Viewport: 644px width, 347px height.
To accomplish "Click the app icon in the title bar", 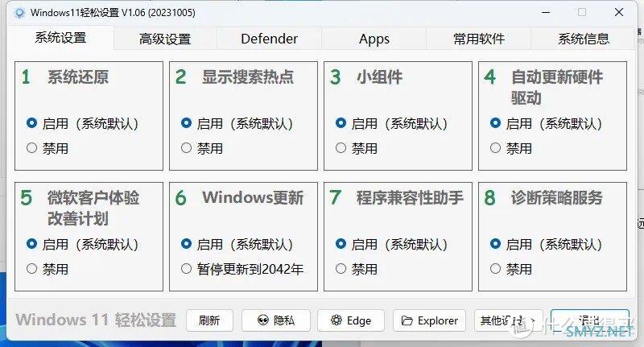I will coord(19,13).
